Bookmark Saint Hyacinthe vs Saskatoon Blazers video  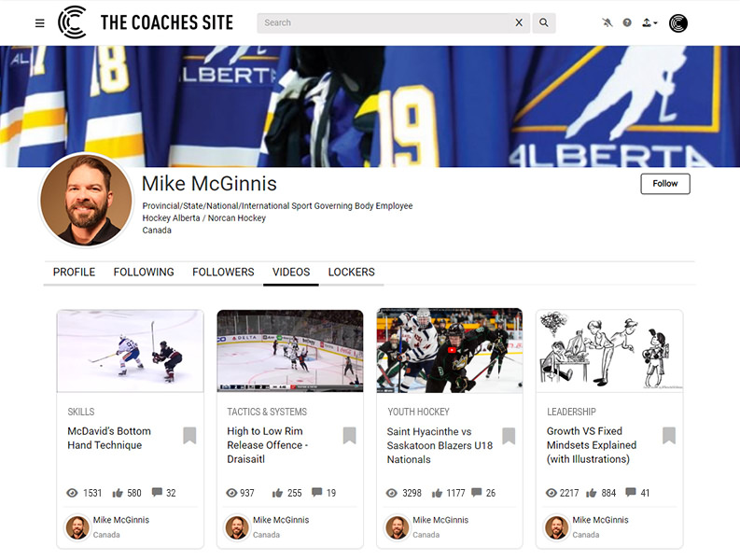tap(509, 435)
